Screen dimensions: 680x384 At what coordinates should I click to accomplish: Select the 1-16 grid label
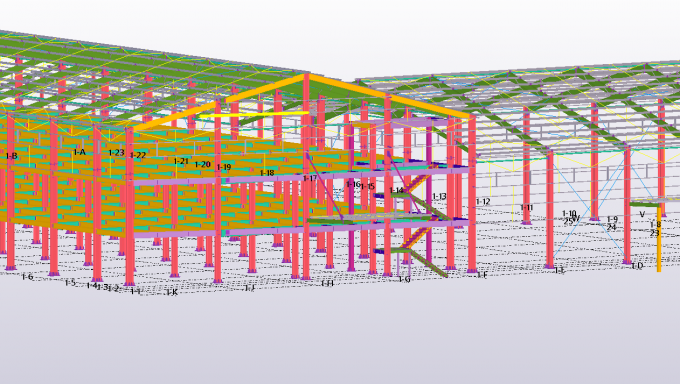coord(353,184)
